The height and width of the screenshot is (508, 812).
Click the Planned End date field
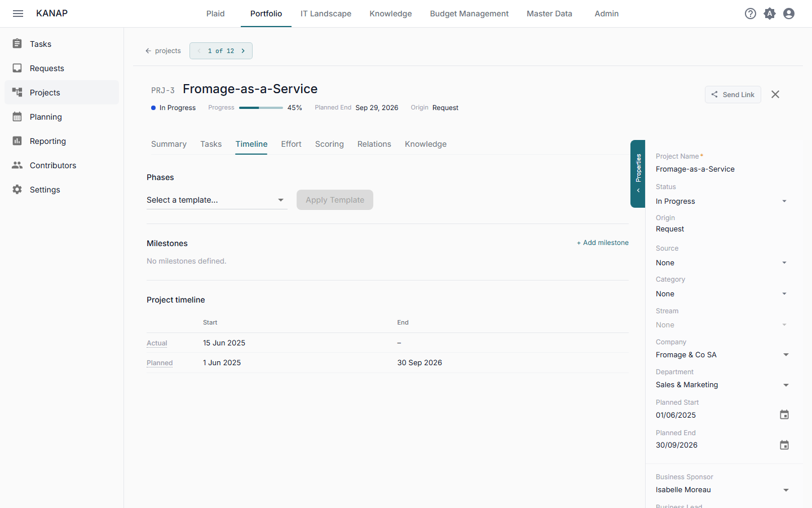point(716,445)
